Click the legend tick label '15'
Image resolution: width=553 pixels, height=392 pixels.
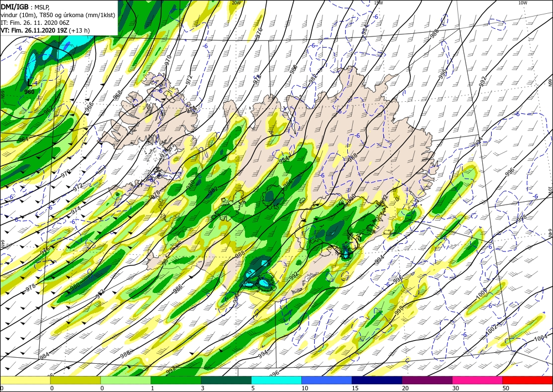[x=355, y=389]
